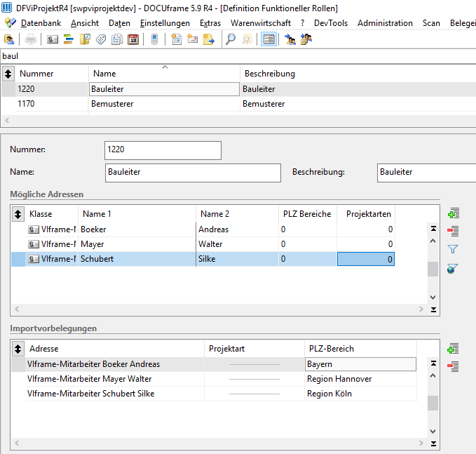Click the DOCUframe application icon in title bar
Image resolution: width=476 pixels, height=454 pixels.
coord(7,8)
